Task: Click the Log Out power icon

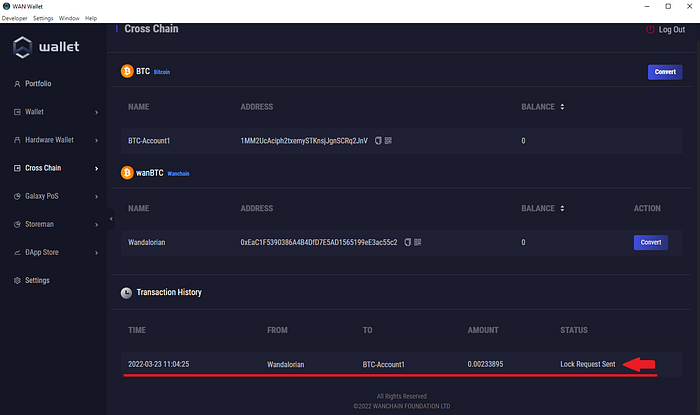Action: click(650, 30)
